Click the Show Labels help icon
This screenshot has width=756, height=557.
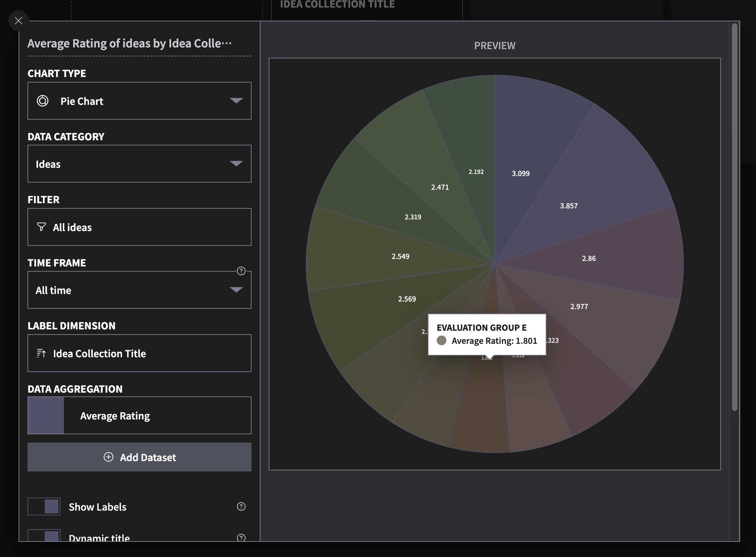pyautogui.click(x=241, y=506)
